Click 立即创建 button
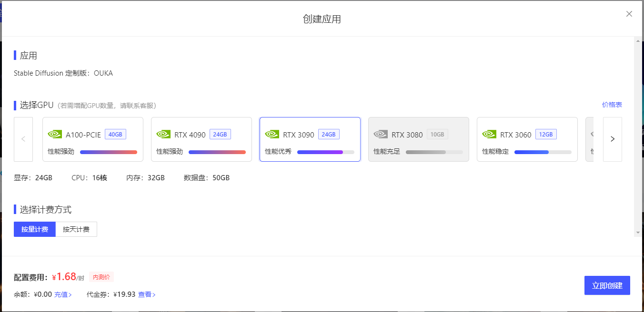 [x=607, y=285]
